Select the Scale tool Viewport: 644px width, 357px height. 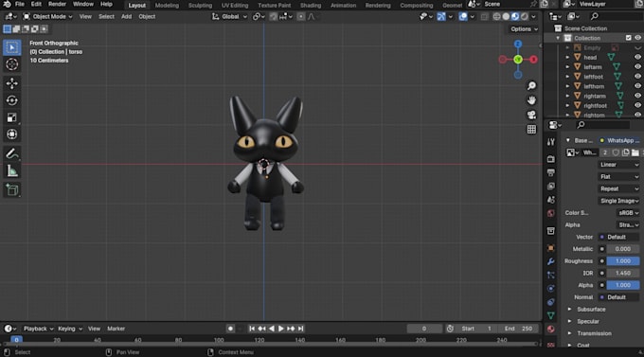click(x=12, y=117)
